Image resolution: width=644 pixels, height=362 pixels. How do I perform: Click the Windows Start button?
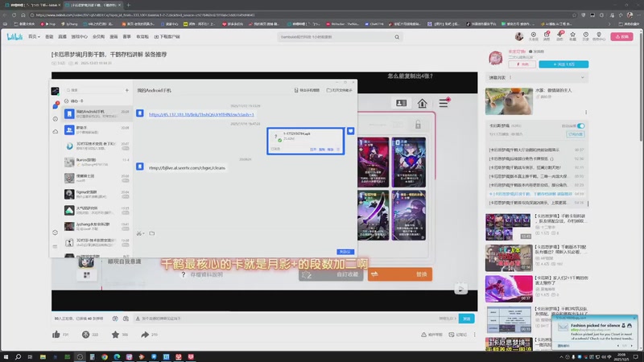[x=6, y=357]
